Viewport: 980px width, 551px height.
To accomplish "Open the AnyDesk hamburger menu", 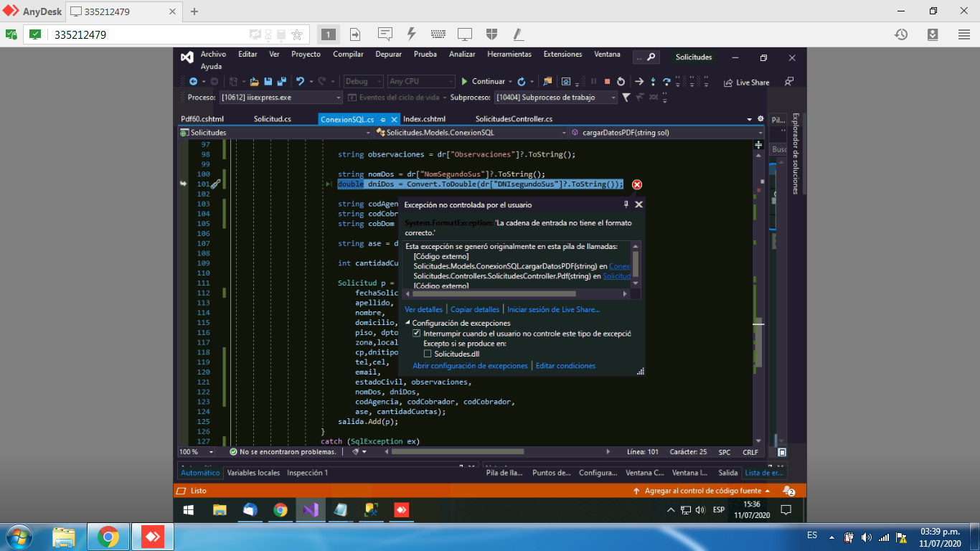I will click(x=964, y=34).
